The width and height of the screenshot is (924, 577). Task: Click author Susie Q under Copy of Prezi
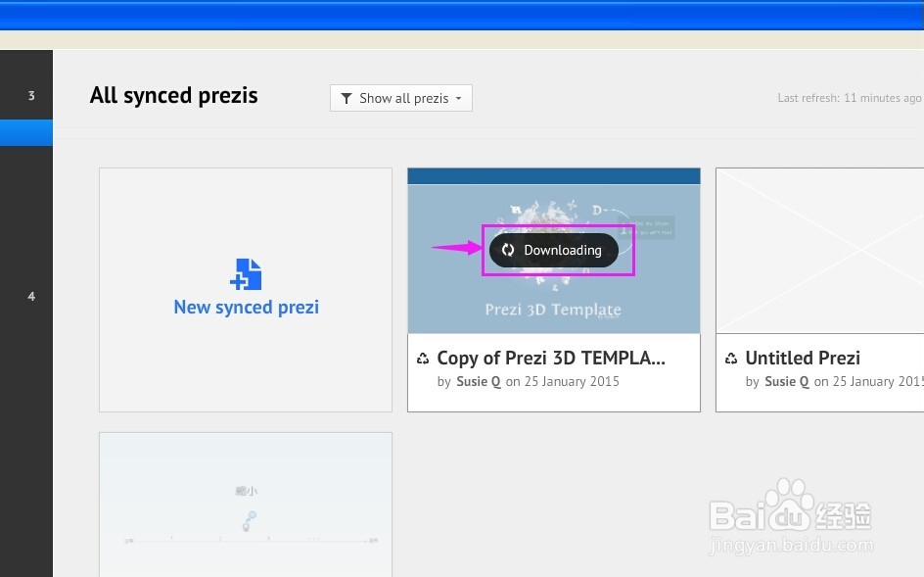[x=479, y=382]
